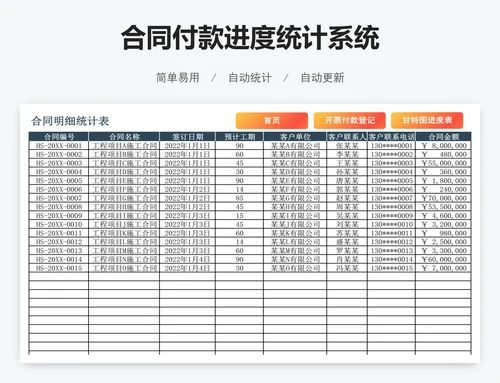Click contract number HS-20XX-0015
Viewport: 500px width, 383px height.
point(59,268)
